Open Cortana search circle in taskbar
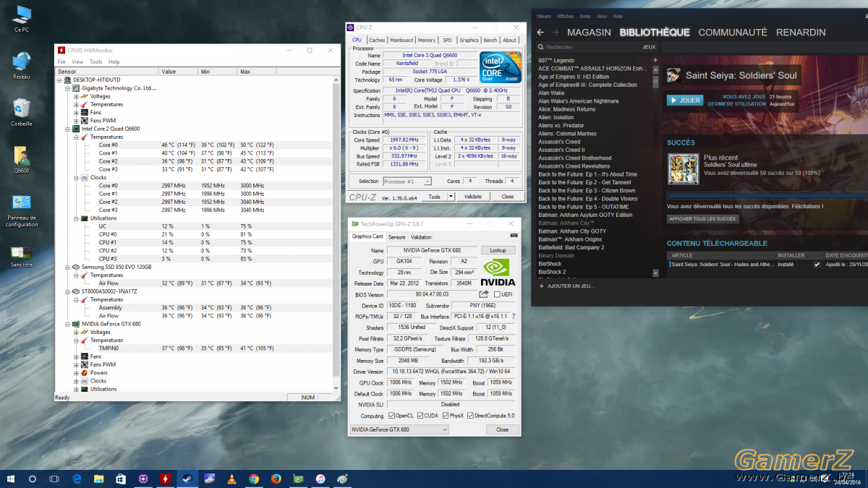 coord(33,479)
